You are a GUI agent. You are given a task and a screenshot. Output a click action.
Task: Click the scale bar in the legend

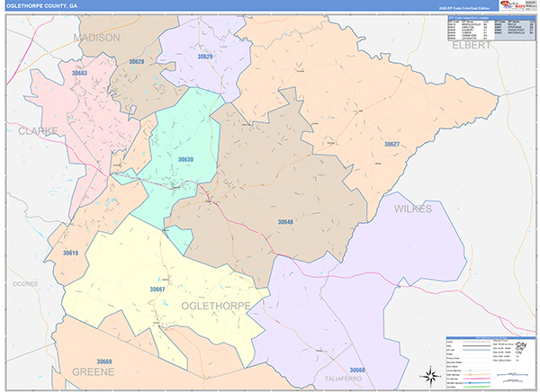(x=512, y=378)
